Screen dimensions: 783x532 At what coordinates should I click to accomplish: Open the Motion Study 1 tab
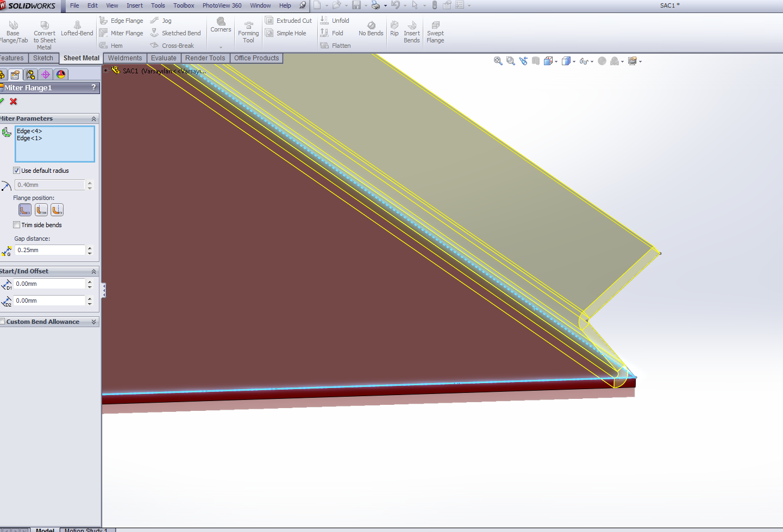click(87, 530)
